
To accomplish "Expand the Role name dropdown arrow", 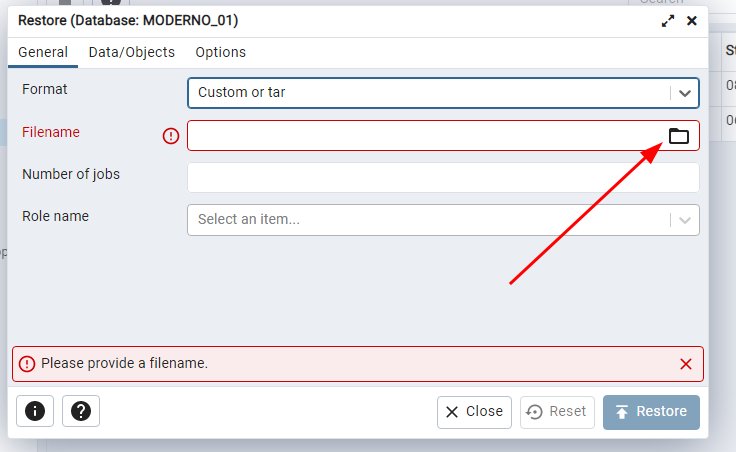I will pos(685,220).
